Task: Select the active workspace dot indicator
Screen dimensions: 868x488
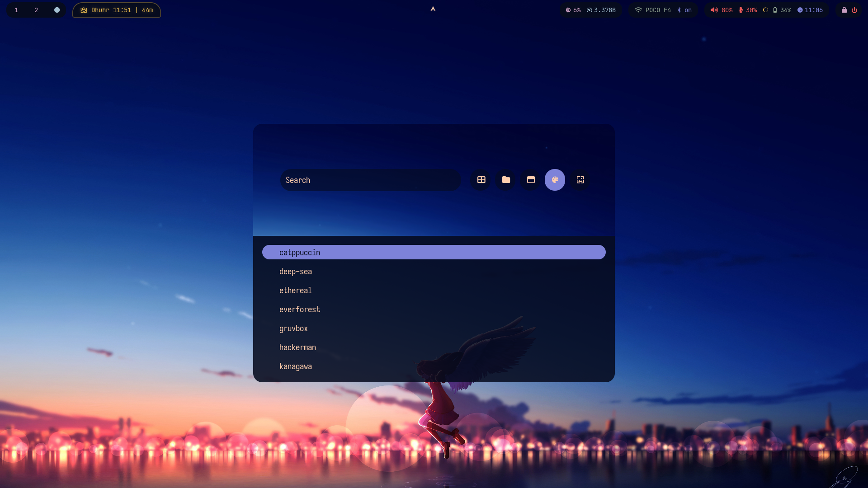Action: click(x=57, y=10)
